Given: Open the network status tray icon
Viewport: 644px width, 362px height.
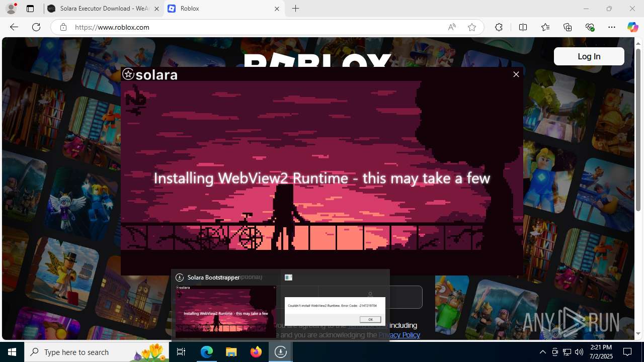Looking at the screenshot, I should [567, 352].
